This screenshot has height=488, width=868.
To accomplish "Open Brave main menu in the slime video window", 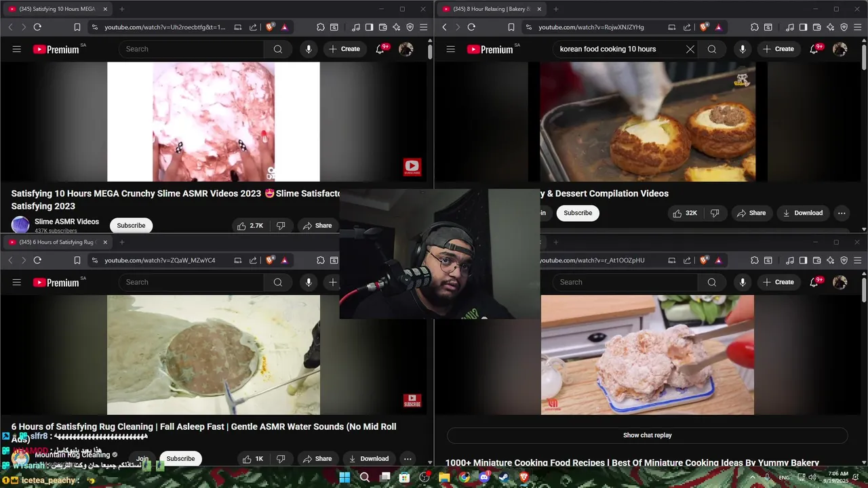I will 424,27.
